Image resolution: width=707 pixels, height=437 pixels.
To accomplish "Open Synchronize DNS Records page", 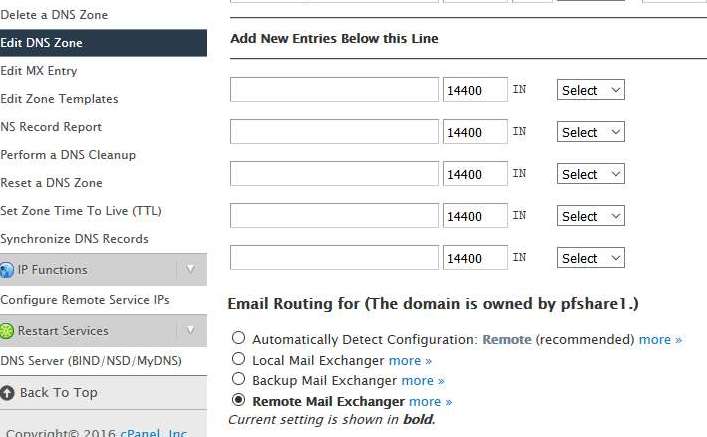I will [x=74, y=239].
